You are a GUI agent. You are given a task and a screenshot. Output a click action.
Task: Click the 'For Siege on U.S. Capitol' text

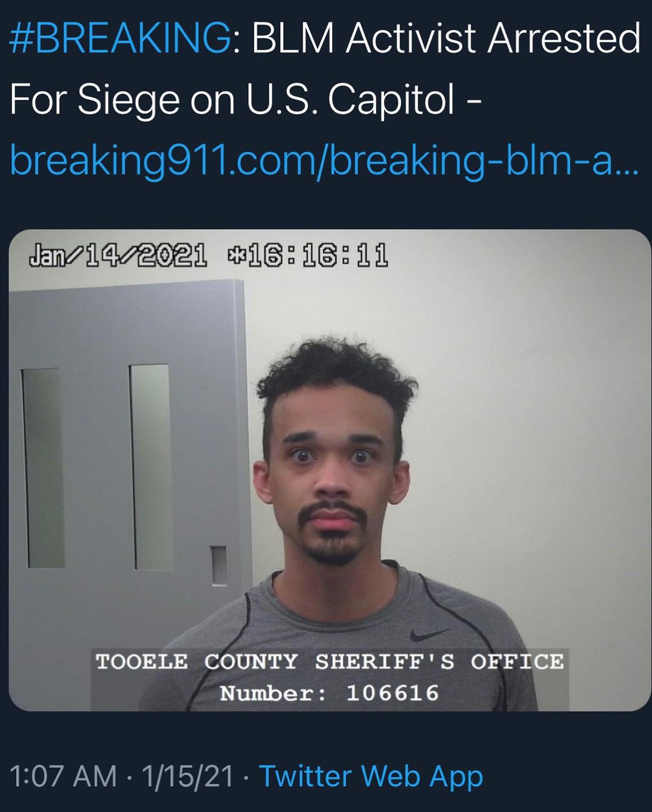click(232, 100)
